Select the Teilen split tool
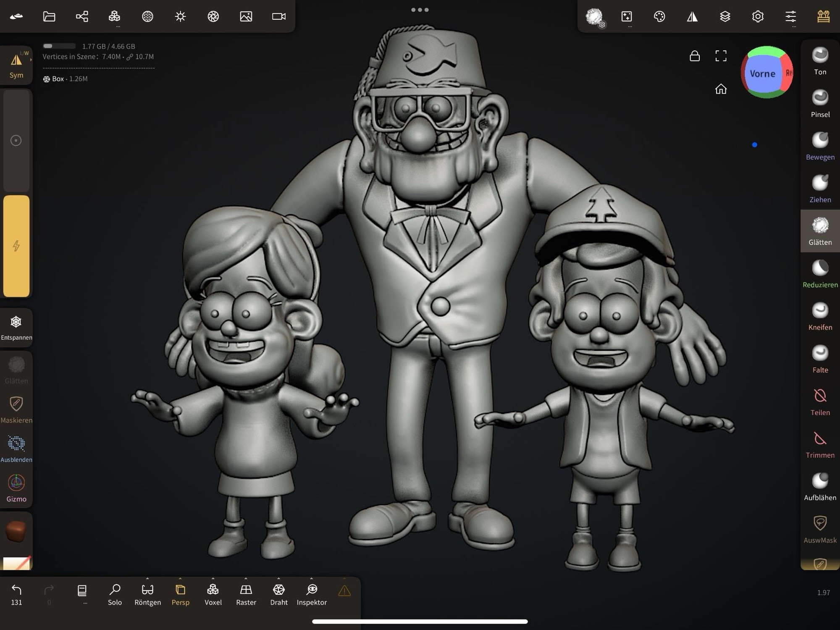 pos(820,402)
